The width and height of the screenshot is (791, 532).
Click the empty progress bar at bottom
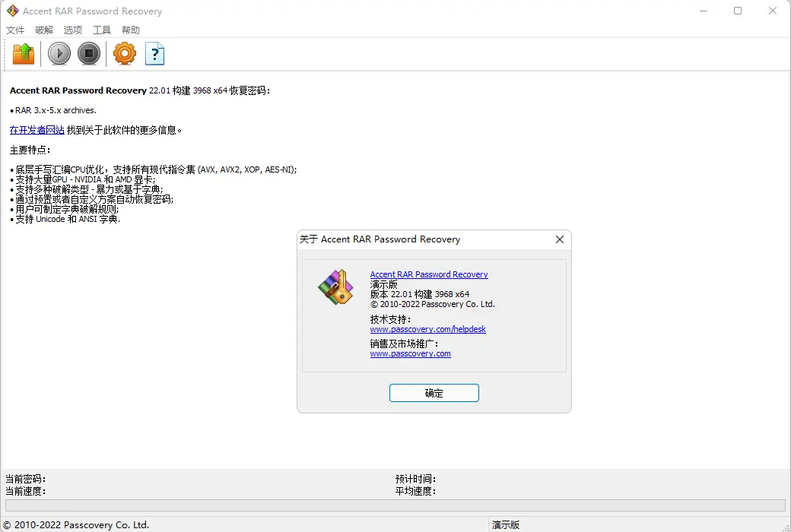coord(395,505)
